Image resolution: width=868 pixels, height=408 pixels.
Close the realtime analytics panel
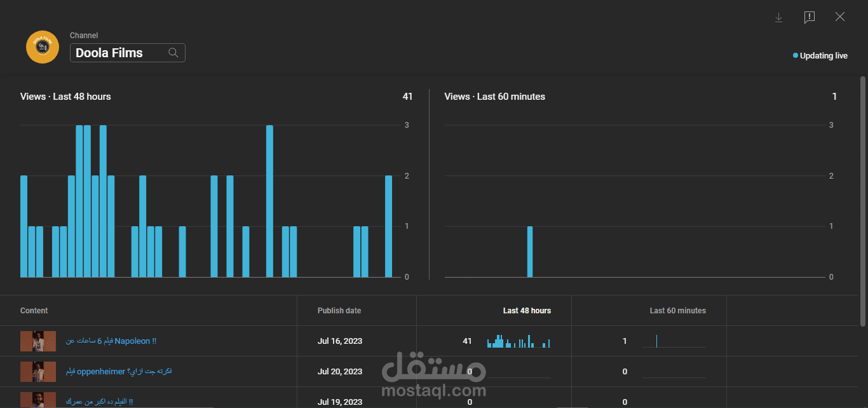coord(840,17)
